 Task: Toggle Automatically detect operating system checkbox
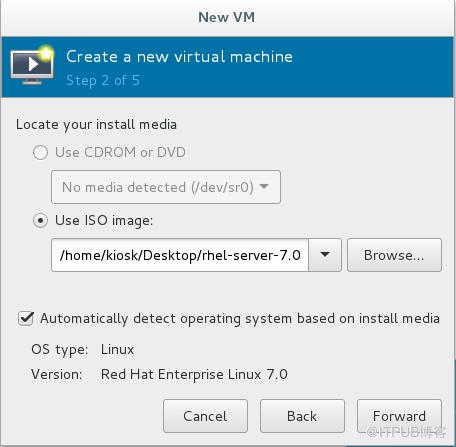tap(26, 318)
